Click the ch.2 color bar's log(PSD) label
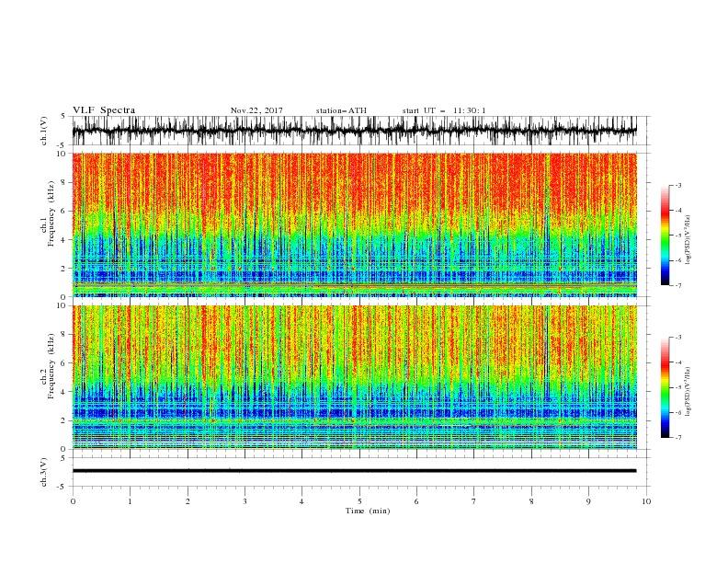Viewport: 728px width, 563px height. [x=688, y=391]
